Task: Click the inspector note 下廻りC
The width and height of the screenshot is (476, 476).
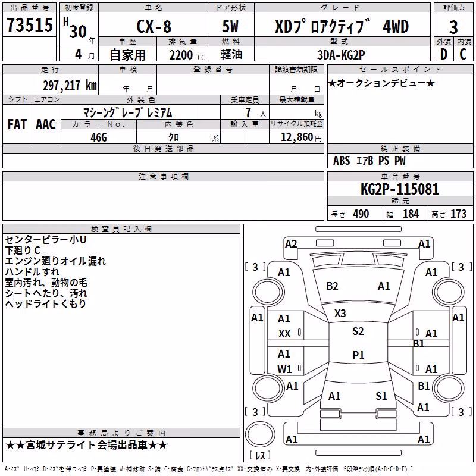Action: coord(23,250)
